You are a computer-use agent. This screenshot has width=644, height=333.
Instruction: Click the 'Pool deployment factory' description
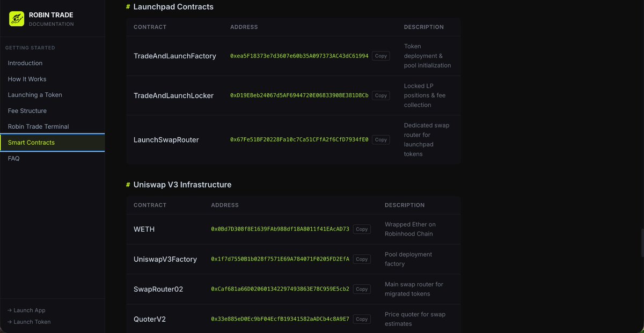(x=408, y=259)
